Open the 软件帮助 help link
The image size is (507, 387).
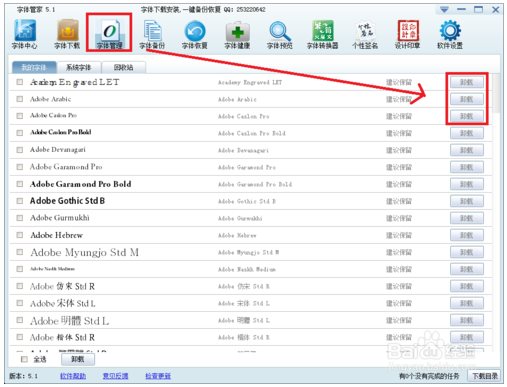coord(73,376)
